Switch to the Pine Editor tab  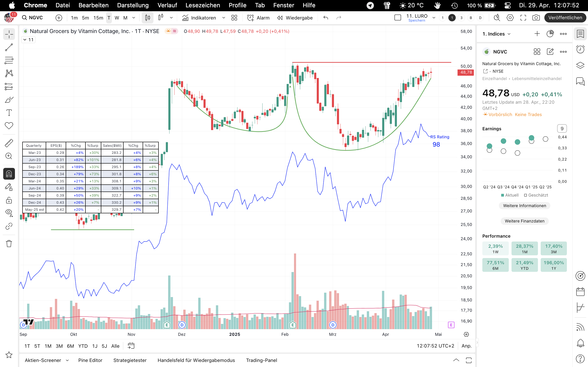tap(90, 360)
